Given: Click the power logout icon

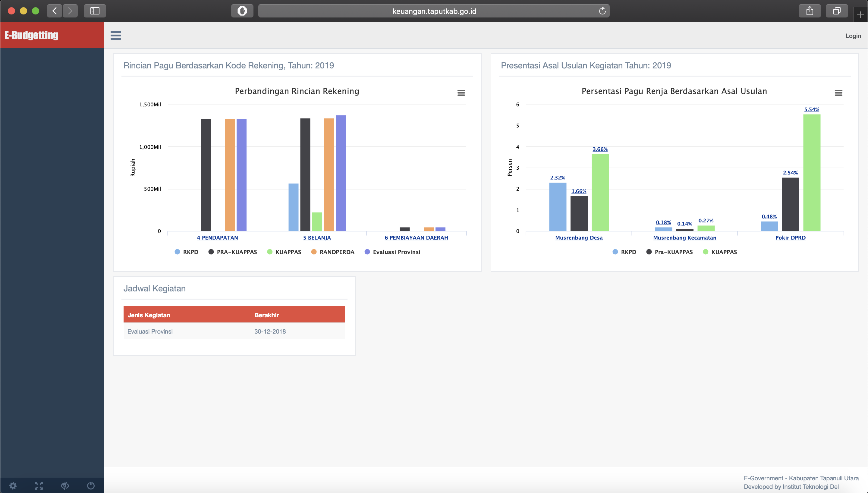Looking at the screenshot, I should click(91, 485).
